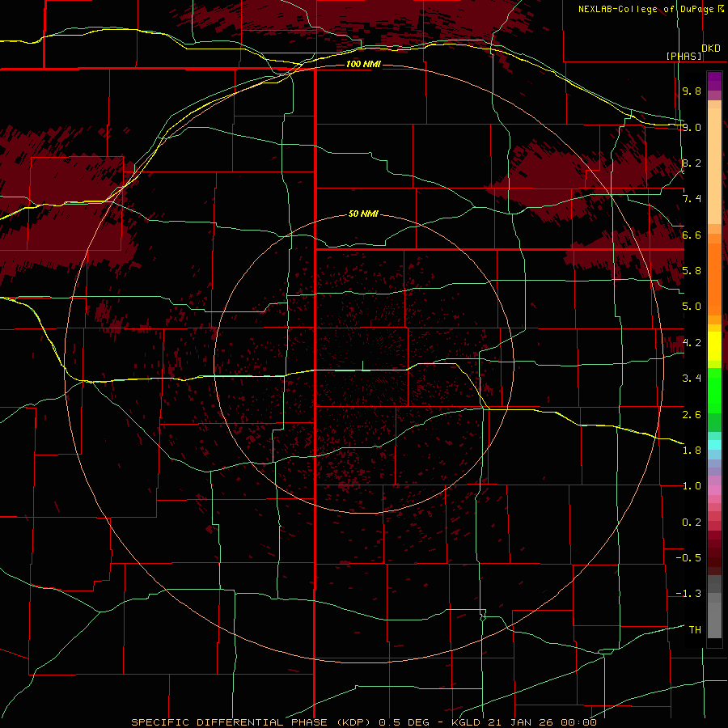Select the 9.0 value on color scale

tap(692, 127)
